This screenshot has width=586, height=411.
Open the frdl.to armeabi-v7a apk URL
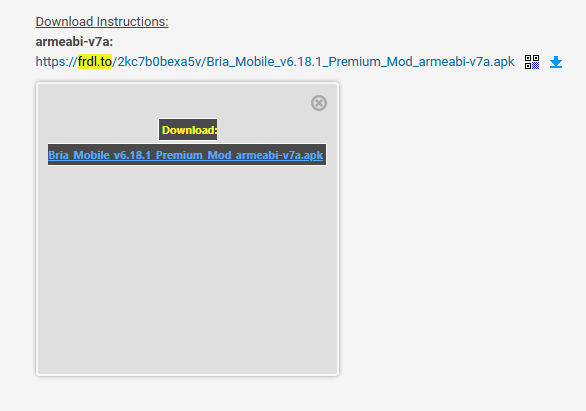pos(275,62)
